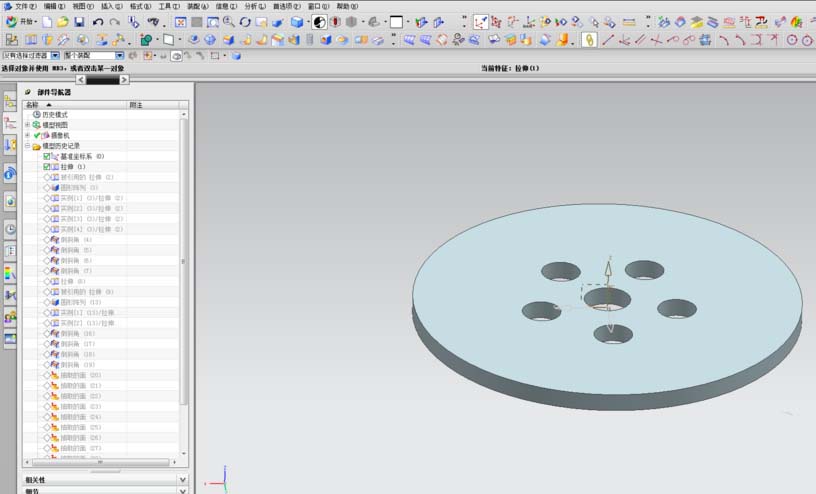Screen dimensions: 816x494
Task: Open the selection filter dropdown
Action: (x=55, y=55)
